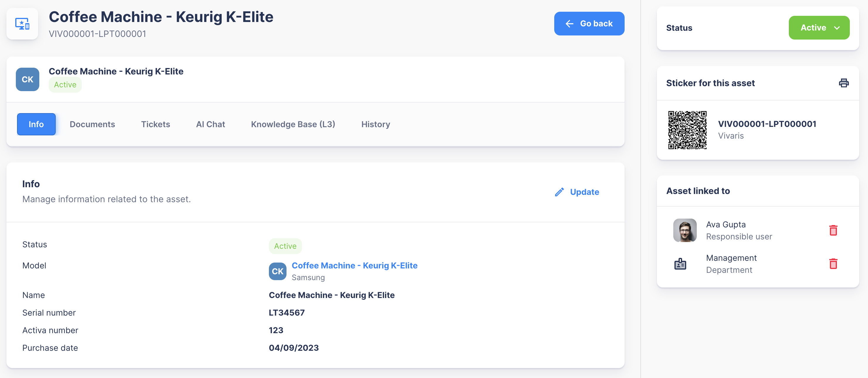Viewport: 868px width, 378px height.
Task: Open the Knowledge Base (L3) tab
Action: (293, 124)
